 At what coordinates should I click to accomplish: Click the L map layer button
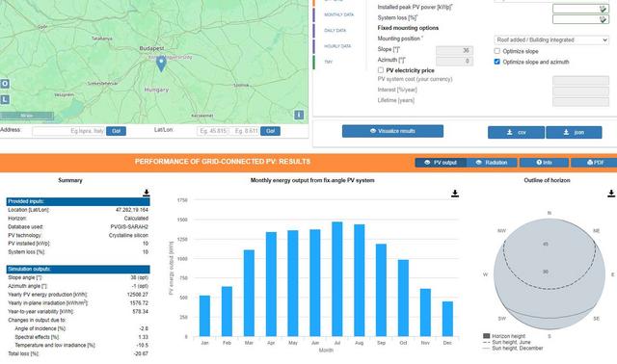point(5,99)
